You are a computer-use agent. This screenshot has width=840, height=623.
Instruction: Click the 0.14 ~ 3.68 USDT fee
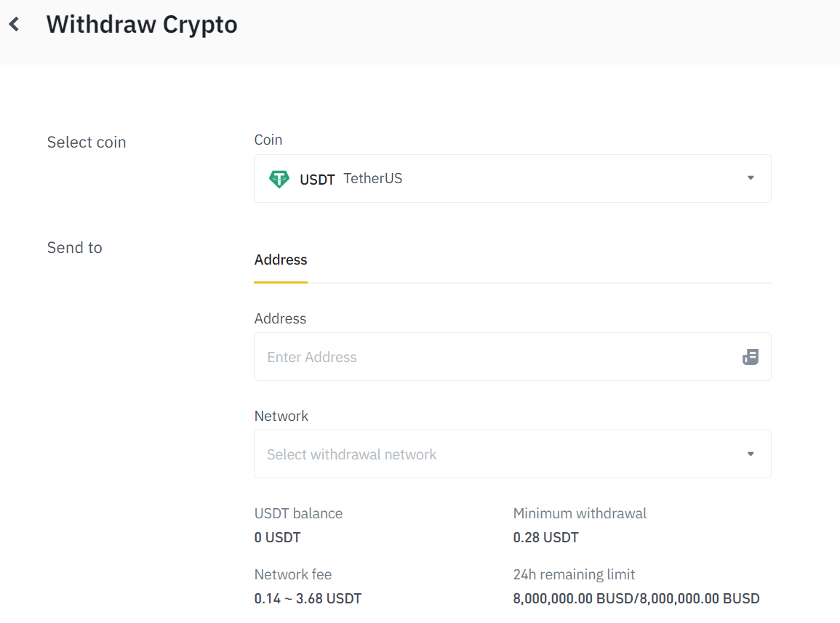(x=308, y=599)
